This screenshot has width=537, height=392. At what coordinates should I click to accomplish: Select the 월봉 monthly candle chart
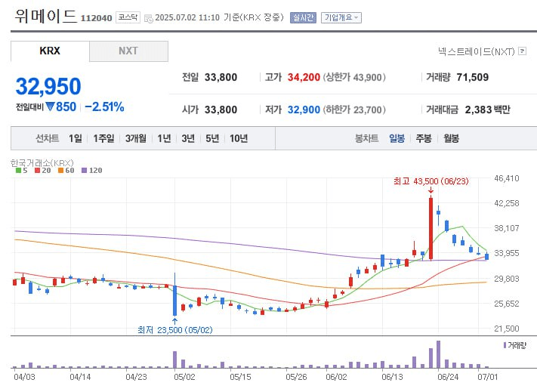click(x=451, y=138)
